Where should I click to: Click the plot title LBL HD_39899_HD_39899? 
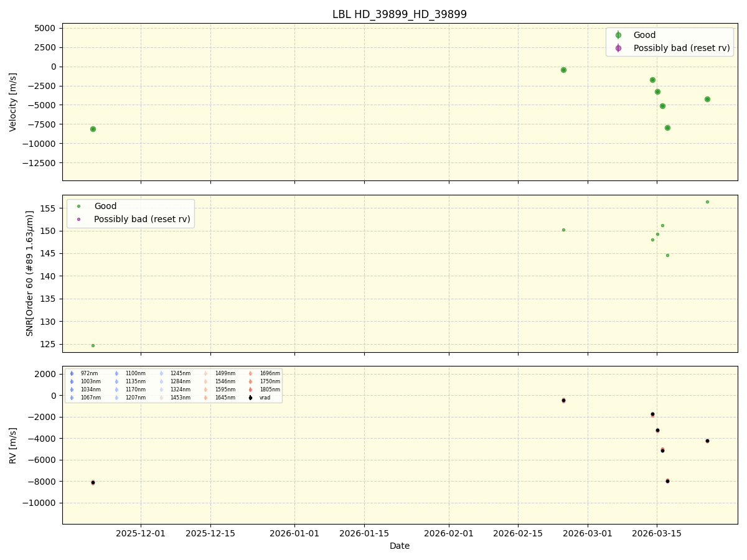click(400, 14)
